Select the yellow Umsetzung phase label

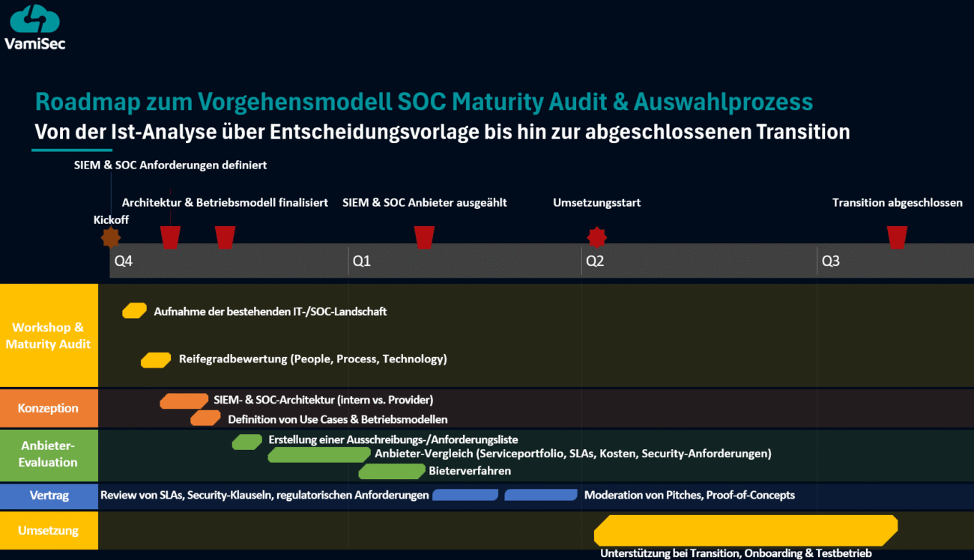pos(49,531)
